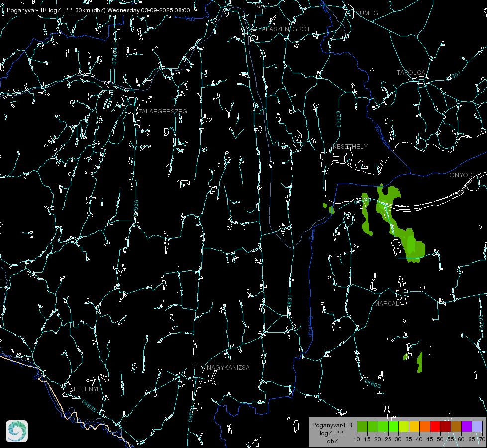
Task: Click the blue Somogy county label
Action: coord(310,327)
